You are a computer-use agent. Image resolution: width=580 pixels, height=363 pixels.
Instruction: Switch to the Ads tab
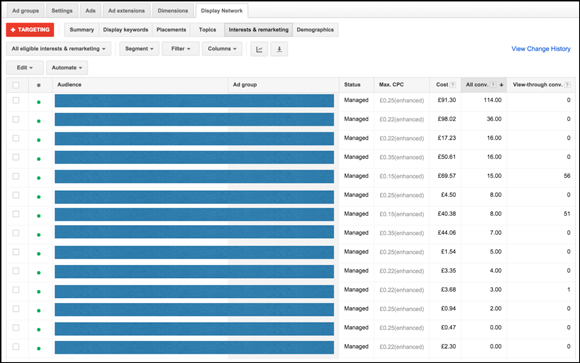coord(90,11)
